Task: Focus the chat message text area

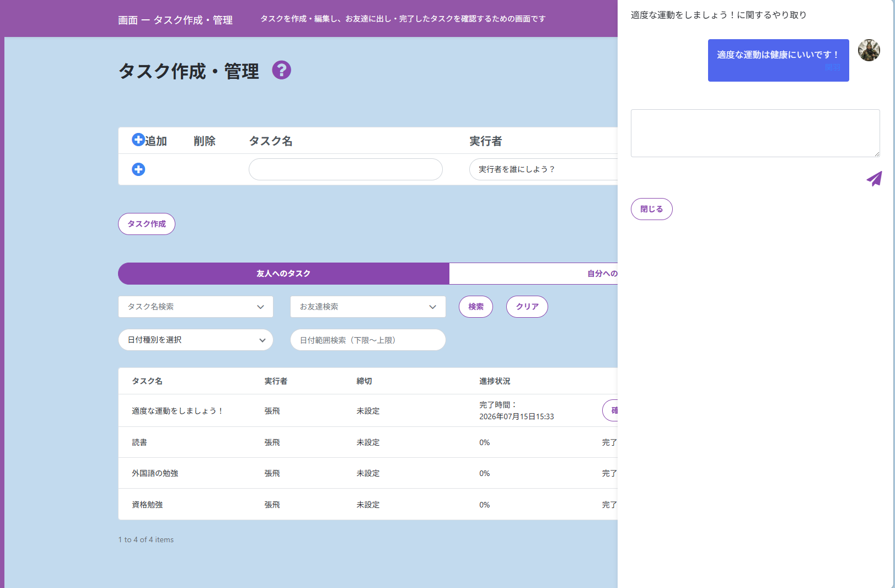Action: 755,133
